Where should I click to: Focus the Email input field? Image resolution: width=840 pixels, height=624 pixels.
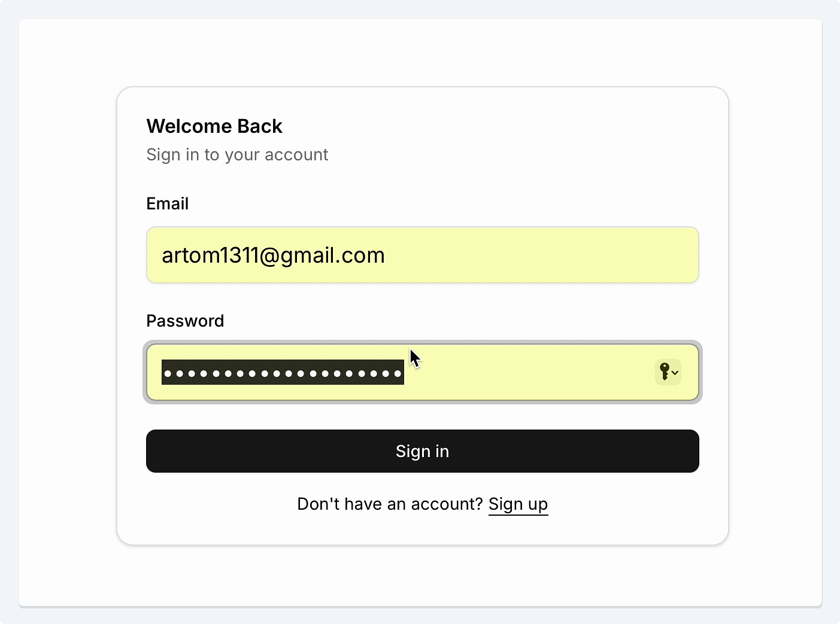[423, 255]
